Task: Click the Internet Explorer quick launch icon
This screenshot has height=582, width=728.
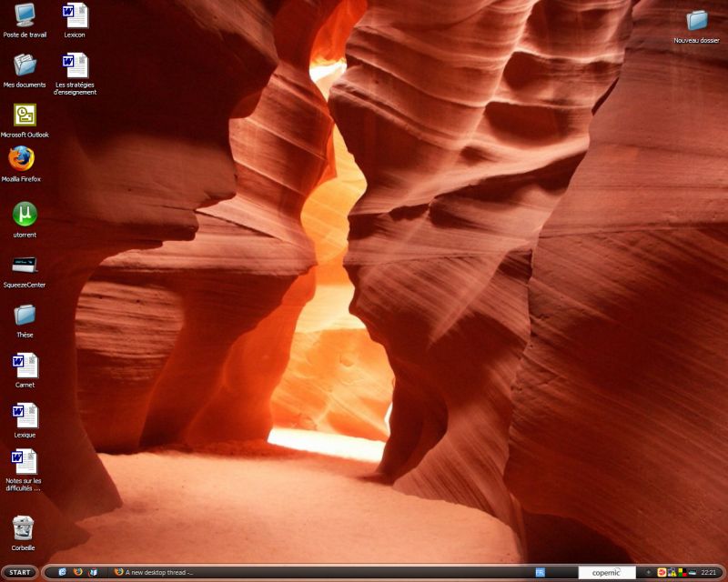Action: click(x=62, y=573)
